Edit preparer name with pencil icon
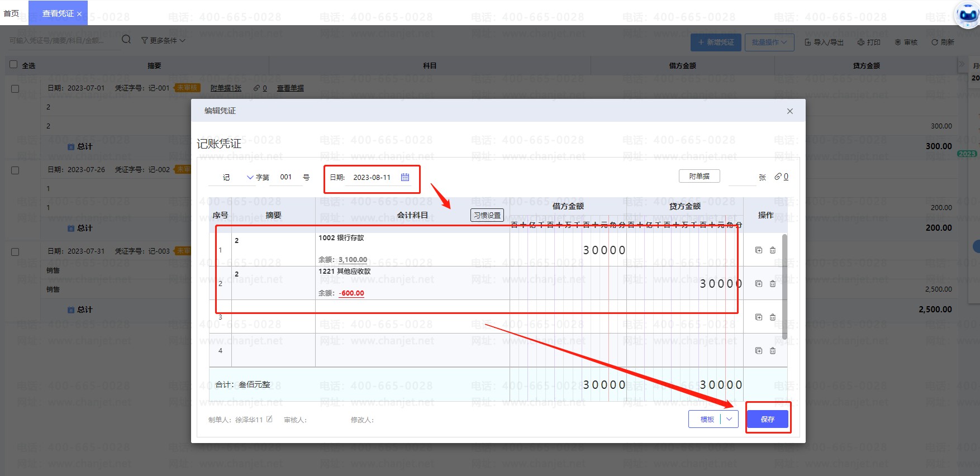The image size is (980, 476). 269,419
